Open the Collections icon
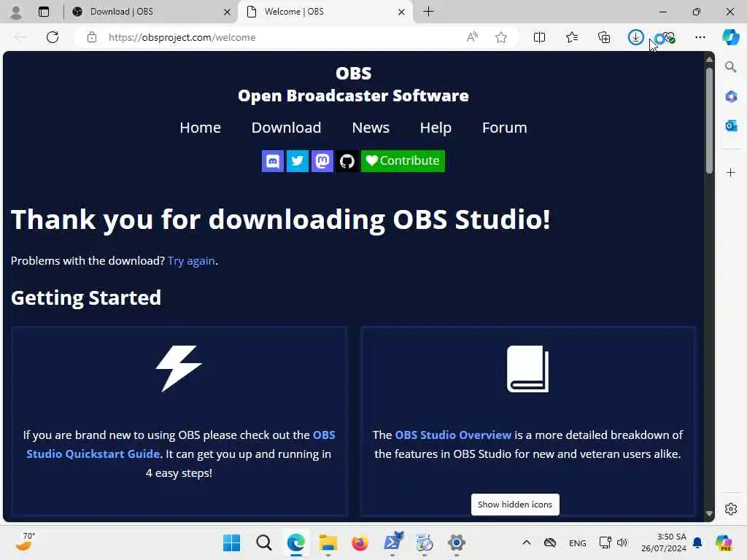The height and width of the screenshot is (560, 747). tap(604, 37)
